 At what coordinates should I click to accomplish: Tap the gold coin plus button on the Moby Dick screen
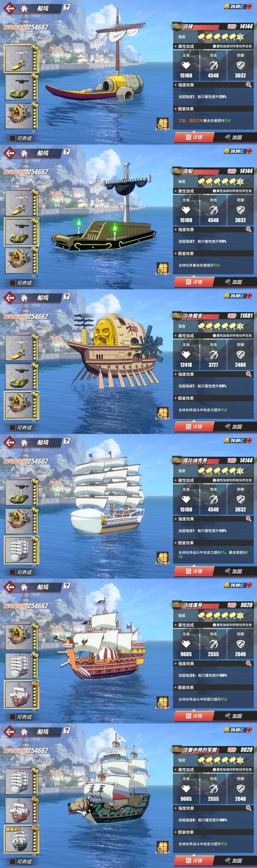coord(249,441)
